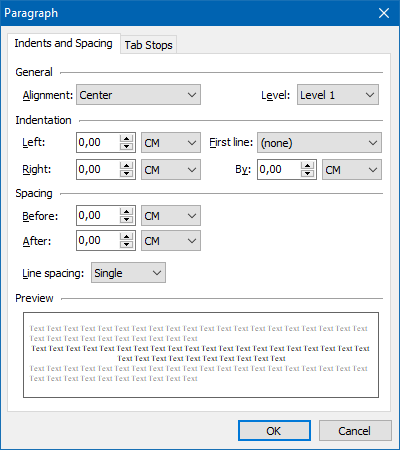Dismiss dialog with Cancel button
This screenshot has height=450, width=400.
point(355,431)
